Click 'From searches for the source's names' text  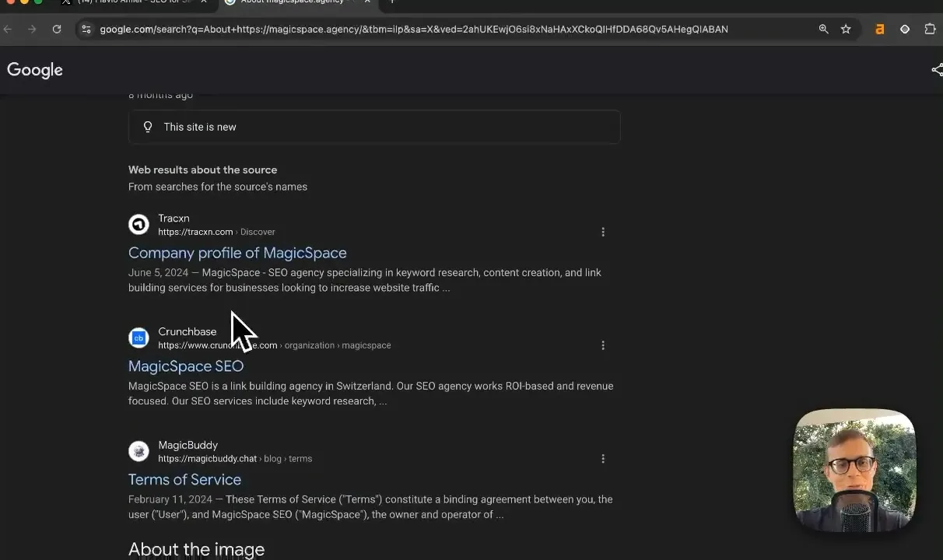click(x=218, y=187)
